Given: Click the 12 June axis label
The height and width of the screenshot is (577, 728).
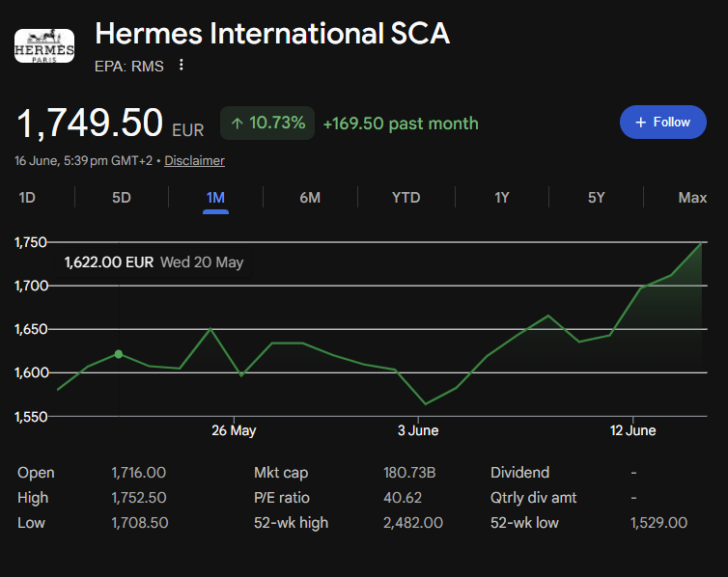Looking at the screenshot, I should pyautogui.click(x=632, y=430).
